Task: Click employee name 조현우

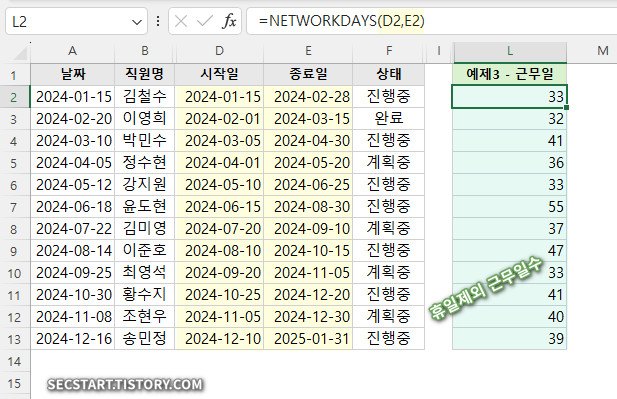Action: (144, 317)
